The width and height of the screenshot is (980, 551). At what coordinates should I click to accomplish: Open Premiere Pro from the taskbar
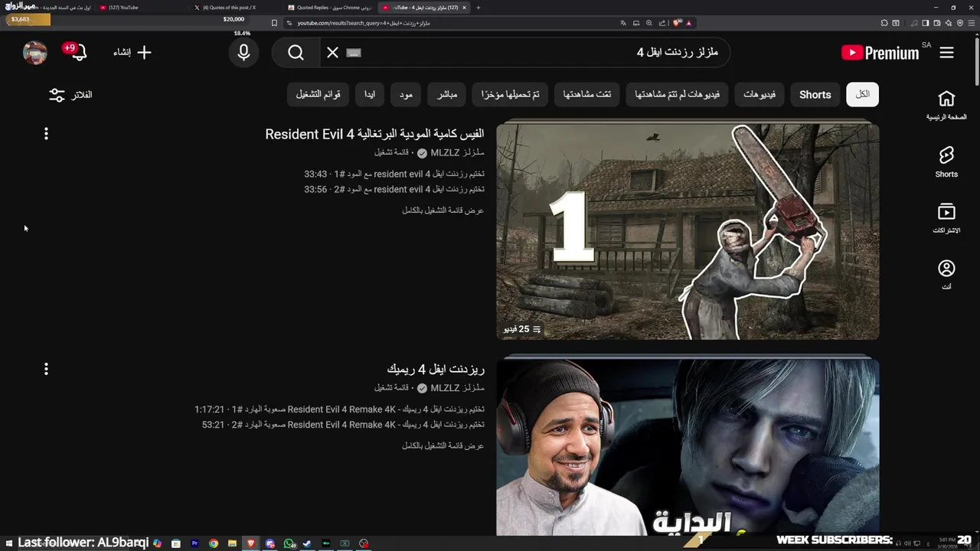coord(194,543)
